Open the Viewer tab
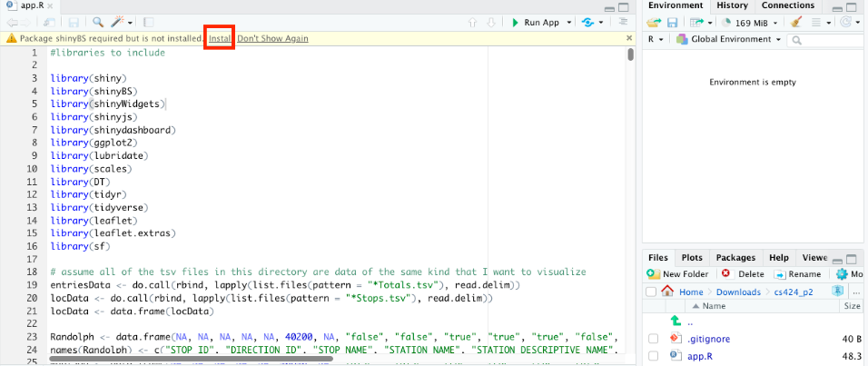 click(x=814, y=258)
